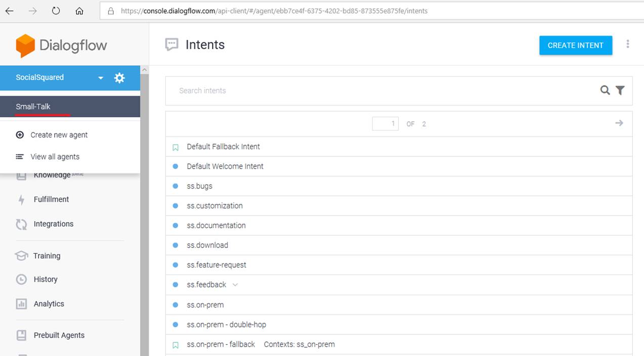Open the Default Welcome Intent
Image resolution: width=644 pixels, height=356 pixels.
click(x=225, y=166)
